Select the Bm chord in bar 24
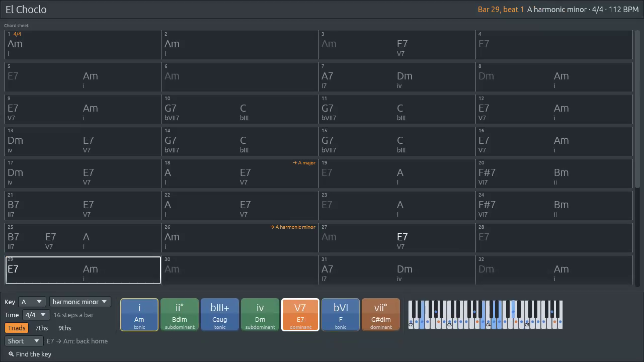 561,205
